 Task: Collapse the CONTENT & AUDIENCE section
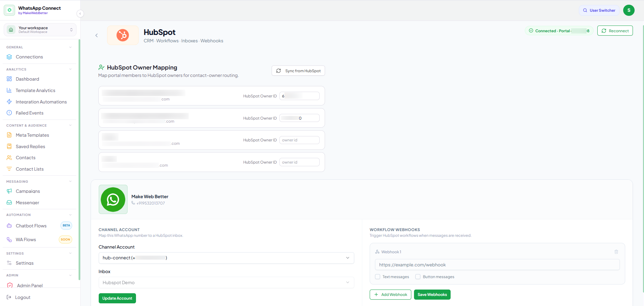point(70,125)
